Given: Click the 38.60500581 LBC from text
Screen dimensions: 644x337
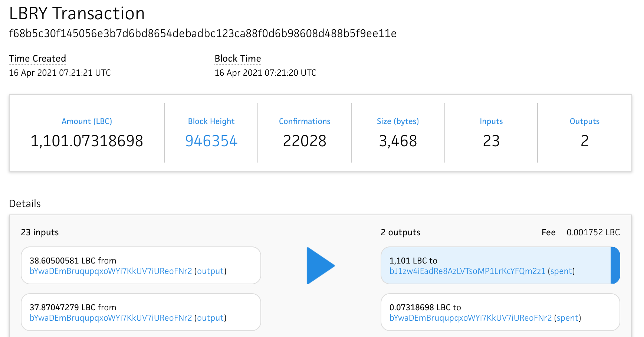Looking at the screenshot, I should click(x=73, y=261).
